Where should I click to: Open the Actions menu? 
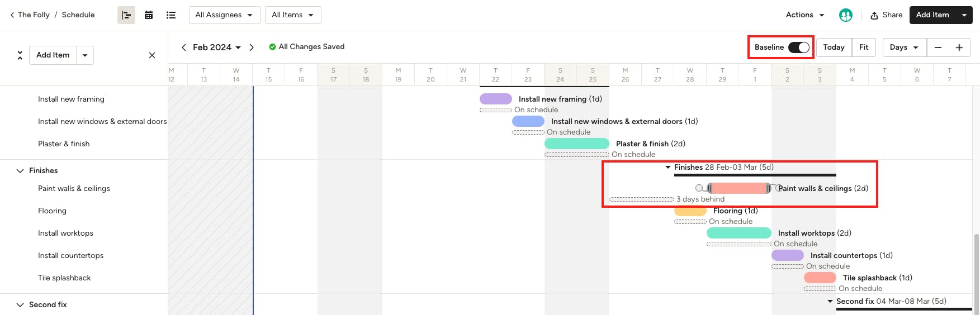(805, 15)
